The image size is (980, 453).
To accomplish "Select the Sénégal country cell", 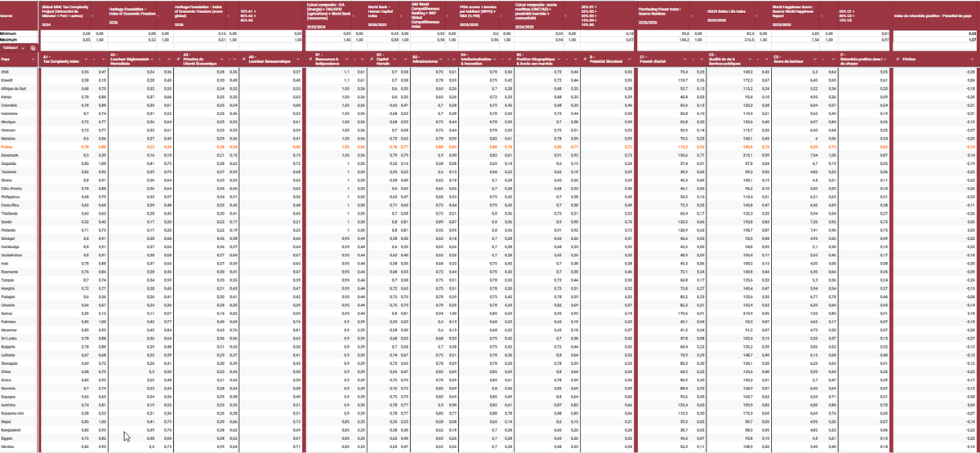I will click(x=19, y=237).
